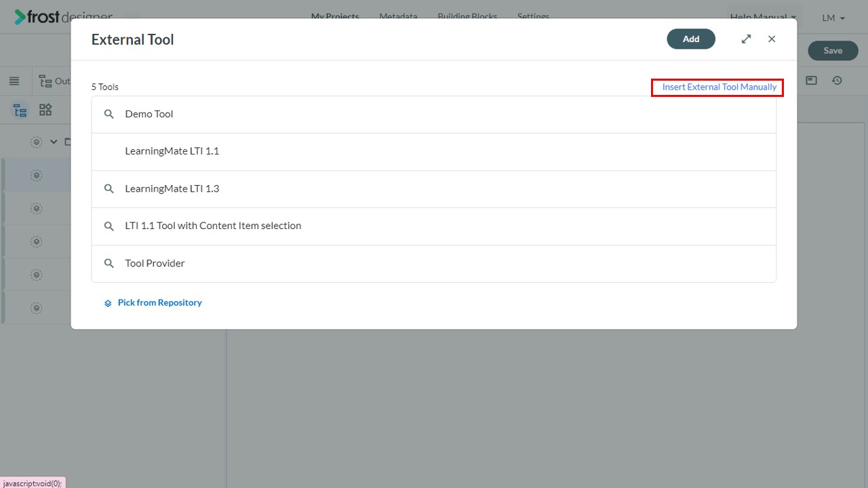Expand the External Tool dialog to full screen
This screenshot has width=868, height=488.
click(746, 39)
